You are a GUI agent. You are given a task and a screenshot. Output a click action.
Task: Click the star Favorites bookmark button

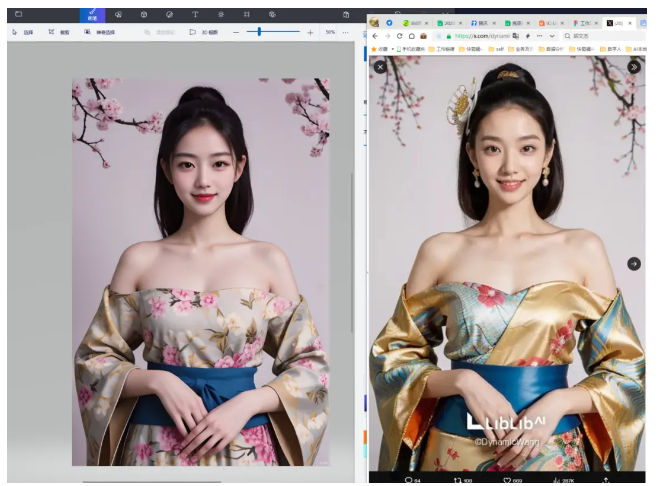point(379,49)
